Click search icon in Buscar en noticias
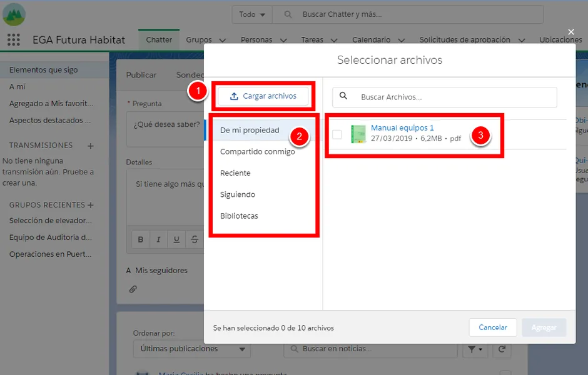The image size is (588, 375). 295,349
